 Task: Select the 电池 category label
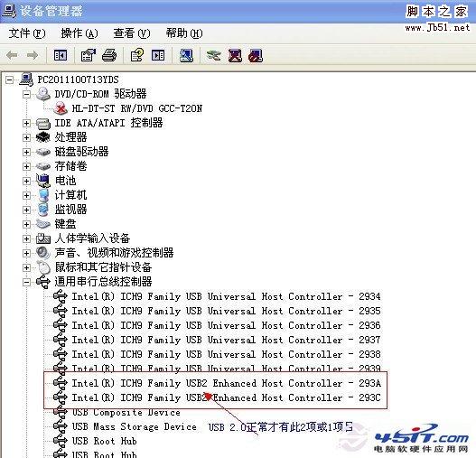point(65,181)
